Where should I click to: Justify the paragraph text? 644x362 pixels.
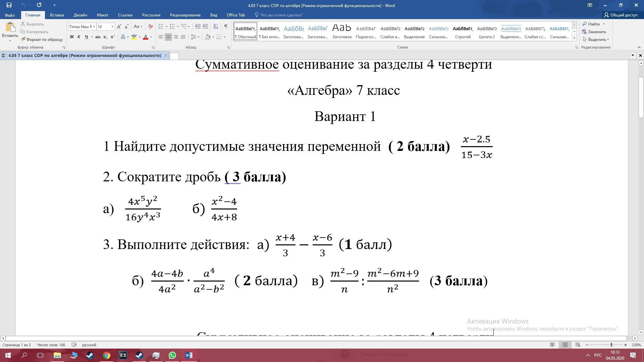183,37
